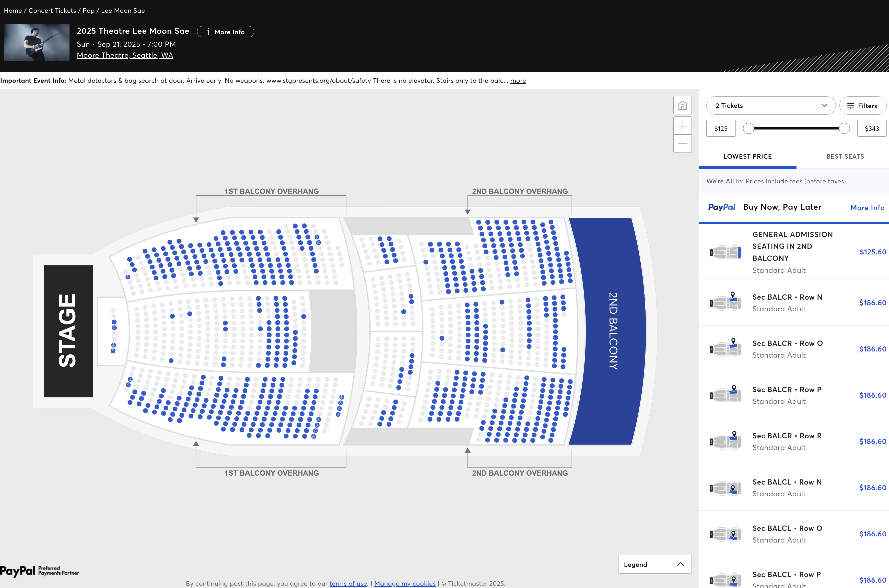
Task: Open the Manage my cookies link
Action: click(405, 583)
